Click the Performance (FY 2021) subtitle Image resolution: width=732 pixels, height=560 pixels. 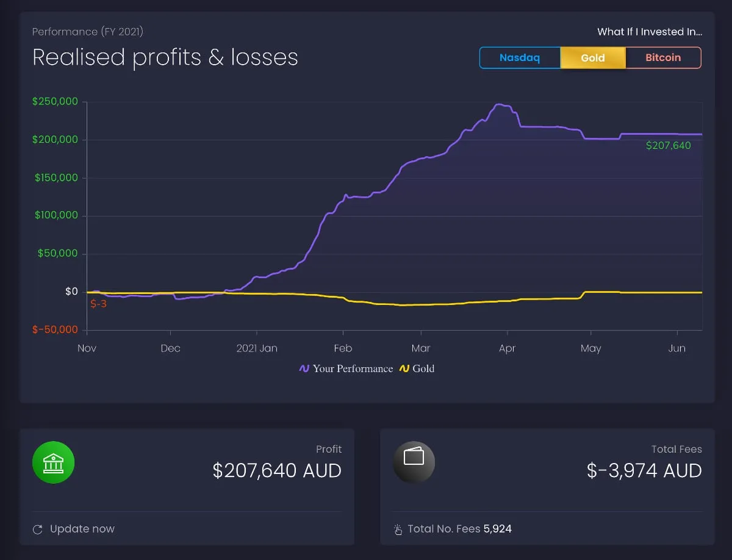pos(88,32)
